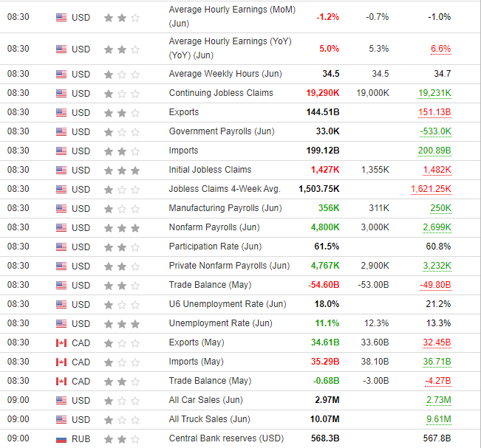This screenshot has width=481, height=448.
Task: Click revised previous value 1,621.25K
Action: tap(431, 189)
